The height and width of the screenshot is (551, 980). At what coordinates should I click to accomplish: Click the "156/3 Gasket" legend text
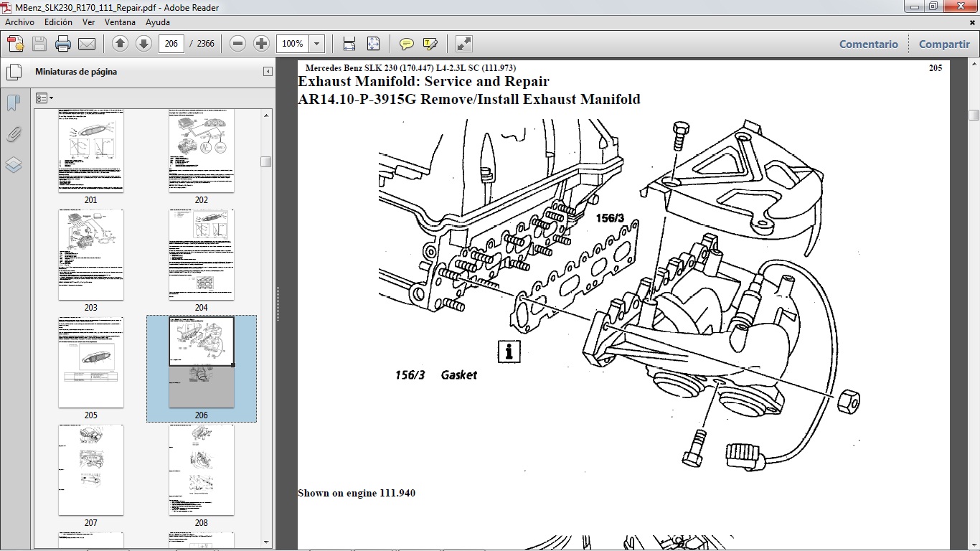(436, 375)
